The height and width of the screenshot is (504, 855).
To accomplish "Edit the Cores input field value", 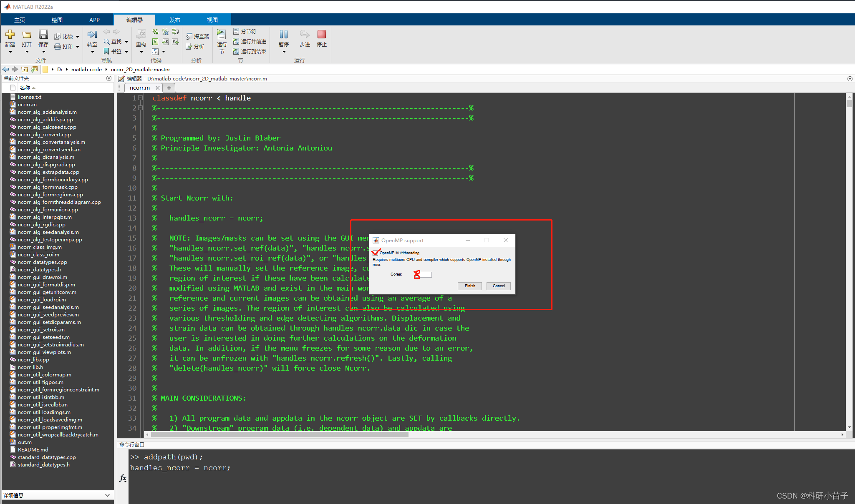I will point(423,274).
